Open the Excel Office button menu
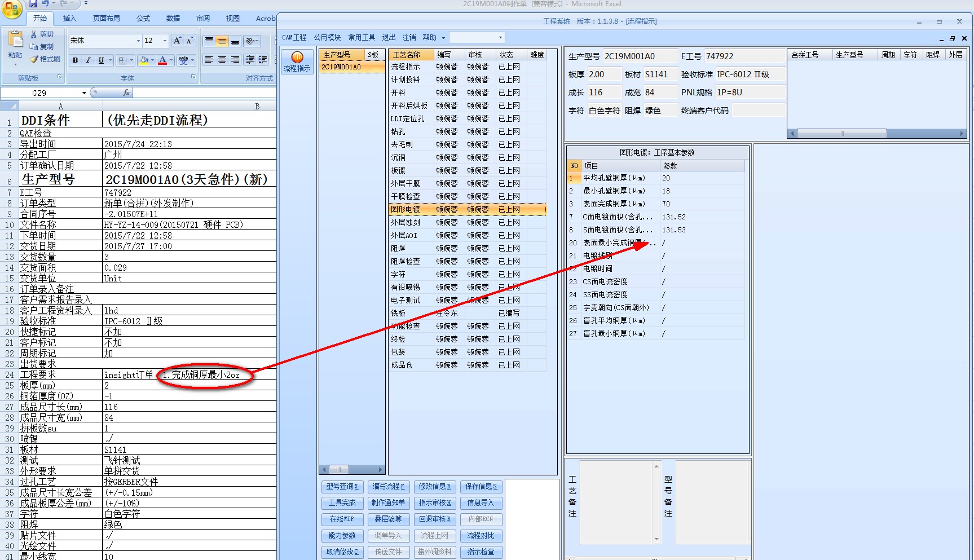 [12, 8]
